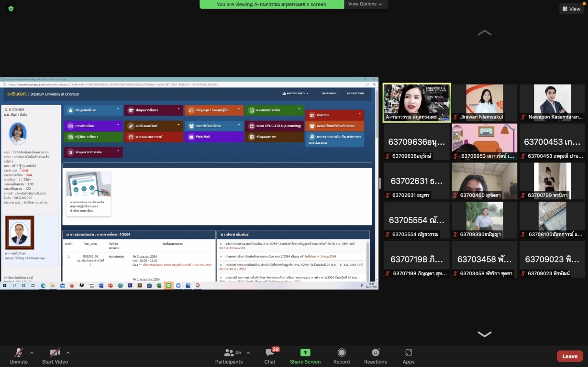Select participant 63700453 tile
Viewport: 588px width, 367px height.
[553, 142]
